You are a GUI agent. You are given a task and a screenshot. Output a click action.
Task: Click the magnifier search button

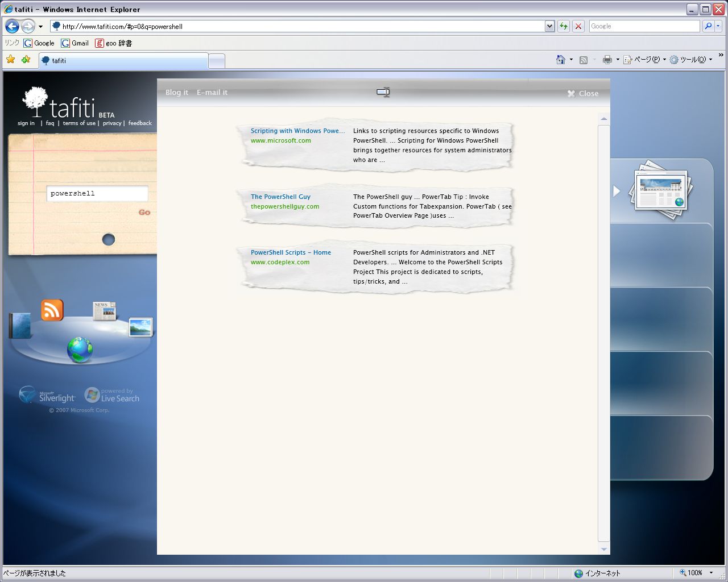(708, 26)
